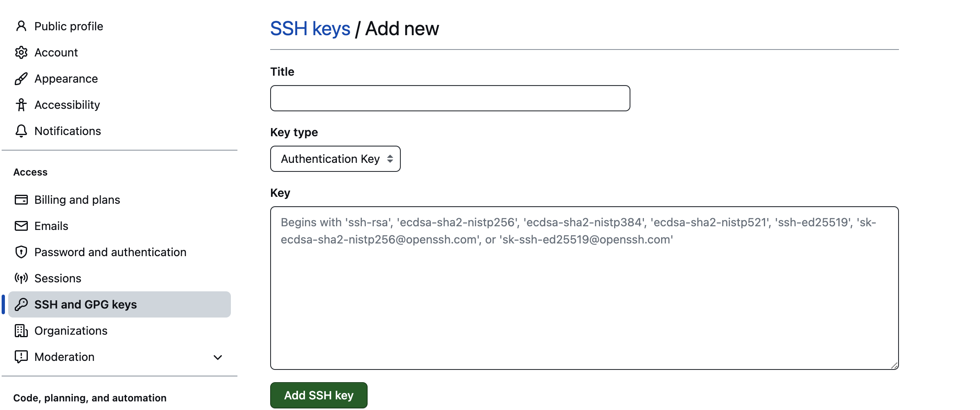
Task: Click the Public profile person icon
Action: (x=21, y=26)
